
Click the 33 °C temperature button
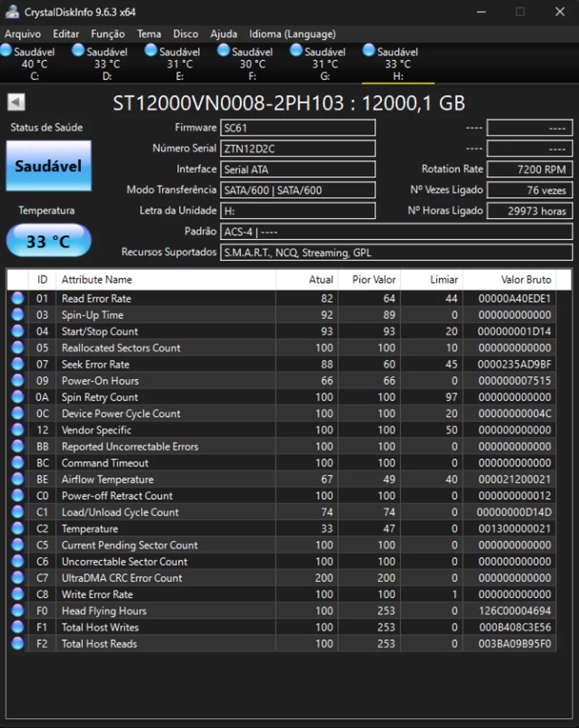coord(48,241)
